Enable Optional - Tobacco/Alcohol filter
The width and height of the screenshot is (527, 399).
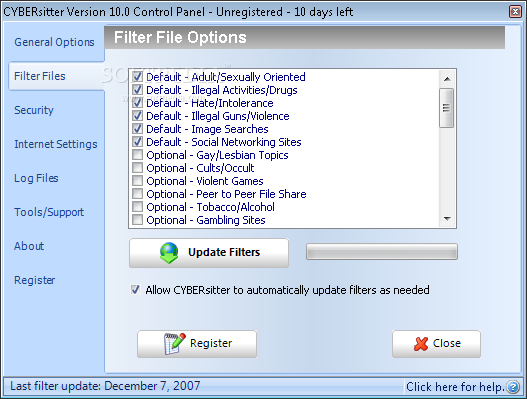point(137,207)
